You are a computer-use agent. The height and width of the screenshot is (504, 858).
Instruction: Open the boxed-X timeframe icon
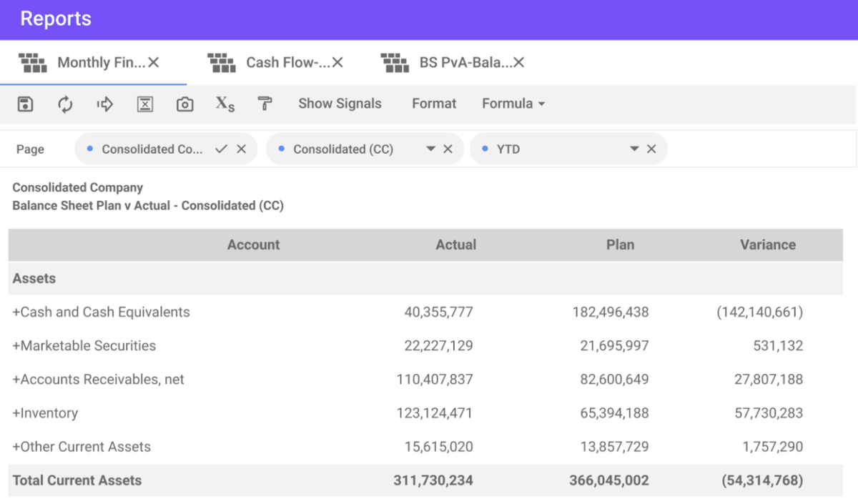coord(144,104)
